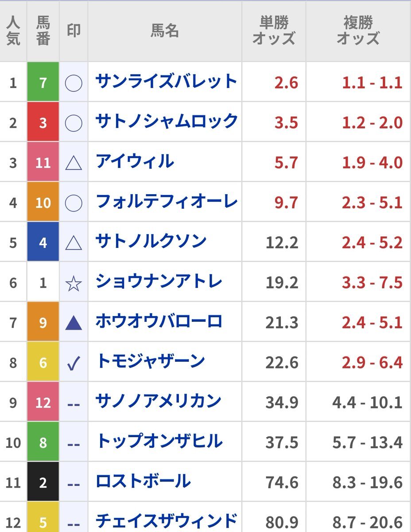Viewport: 411px width, 532px height.
Task: Click the check mark for トモジャザーン
Action: click(x=74, y=363)
